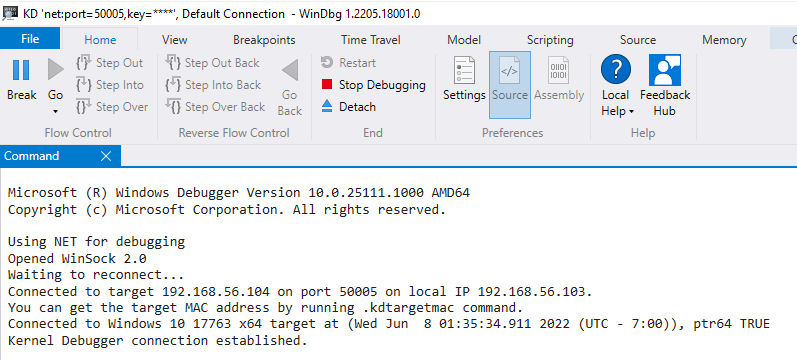Expand the Local Help dropdown

tap(631, 111)
